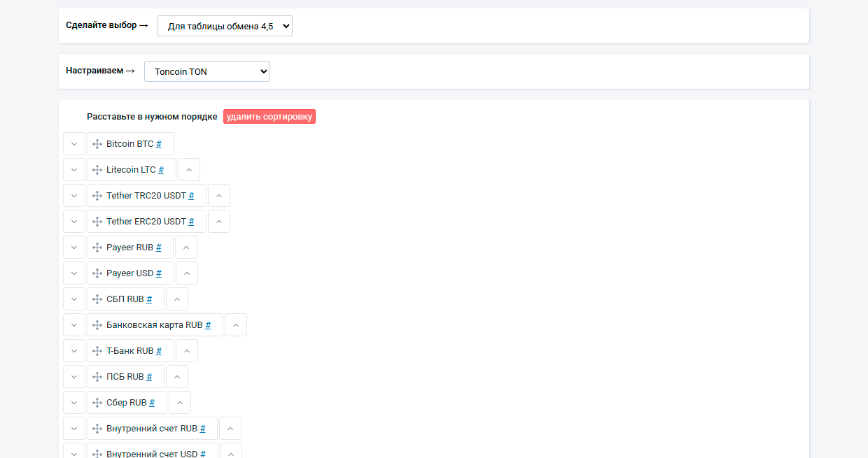Screen dimensions: 868x458
Task: Click drag handle of СБП RUB
Action: tap(97, 299)
